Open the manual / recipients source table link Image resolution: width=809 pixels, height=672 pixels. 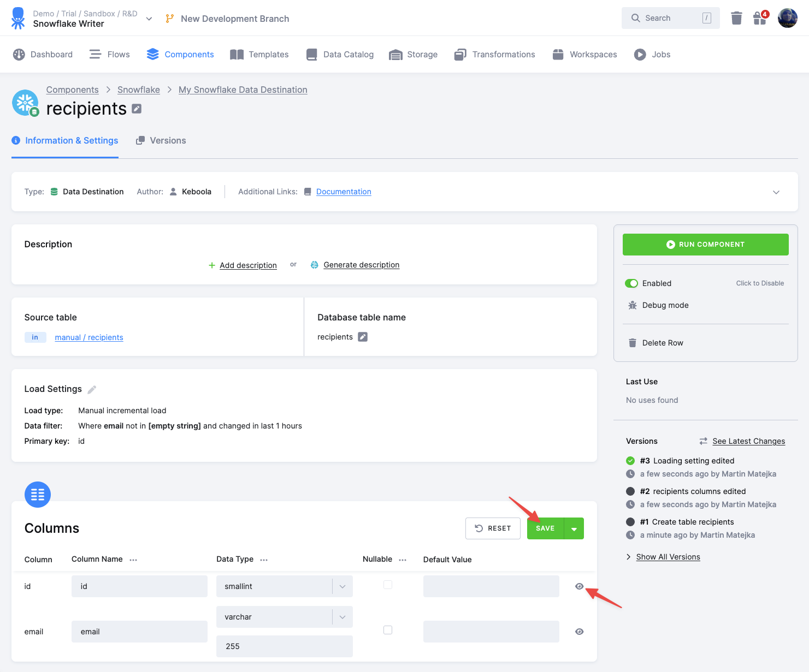[x=89, y=337]
